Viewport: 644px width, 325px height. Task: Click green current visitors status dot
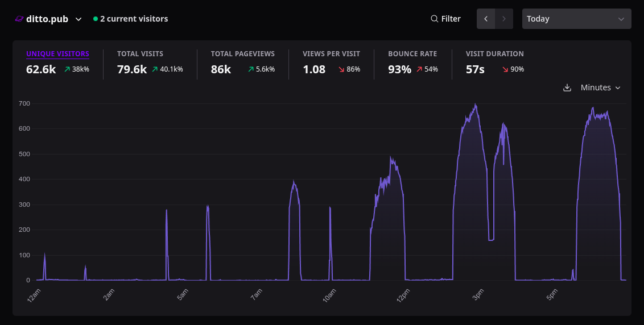(96, 19)
